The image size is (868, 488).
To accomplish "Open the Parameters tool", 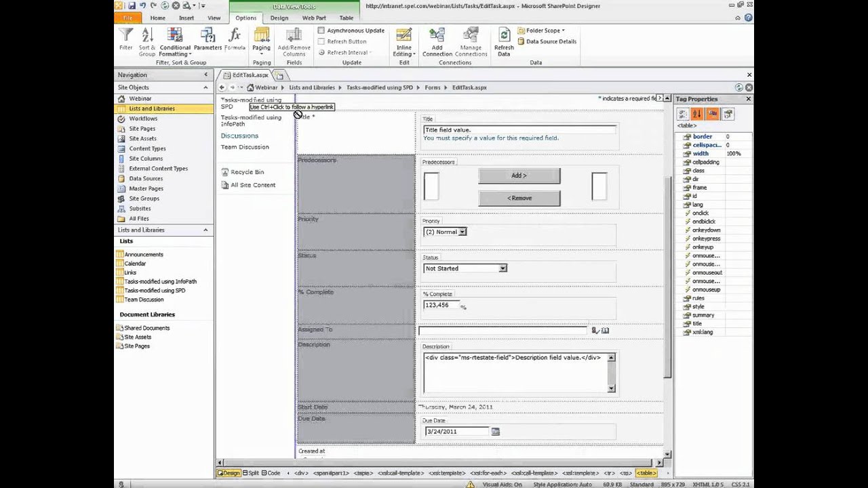I will tap(208, 39).
